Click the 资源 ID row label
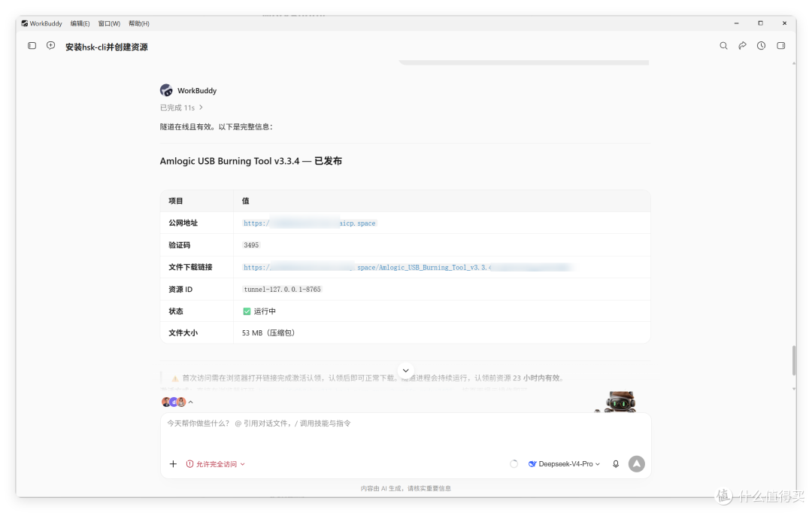The image size is (812, 513). pyautogui.click(x=180, y=289)
